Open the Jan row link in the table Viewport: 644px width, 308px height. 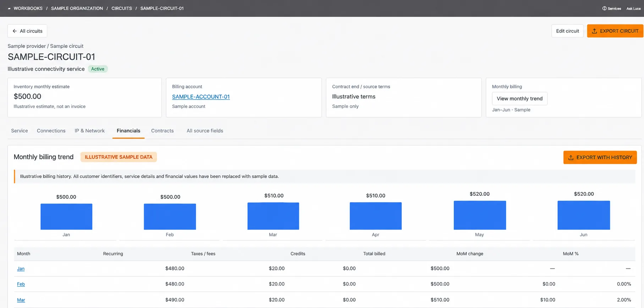pyautogui.click(x=21, y=269)
